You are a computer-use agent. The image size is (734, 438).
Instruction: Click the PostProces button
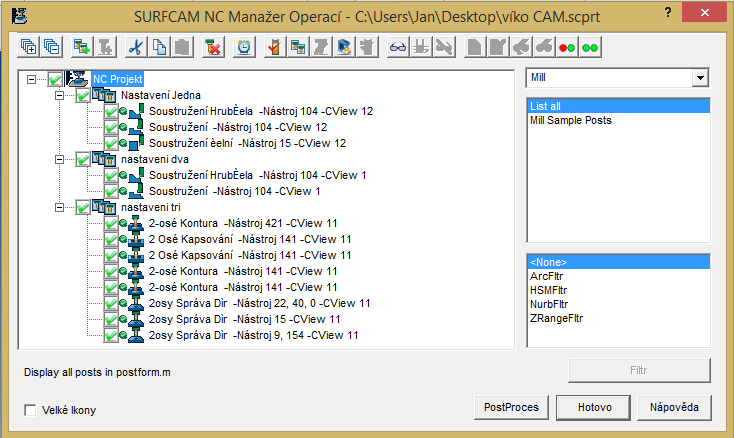[x=511, y=407]
